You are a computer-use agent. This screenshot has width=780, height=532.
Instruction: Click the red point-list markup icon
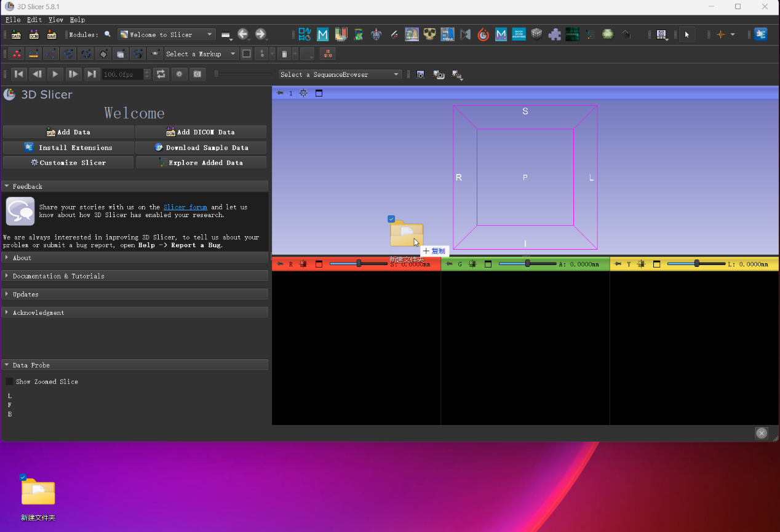tap(17, 54)
